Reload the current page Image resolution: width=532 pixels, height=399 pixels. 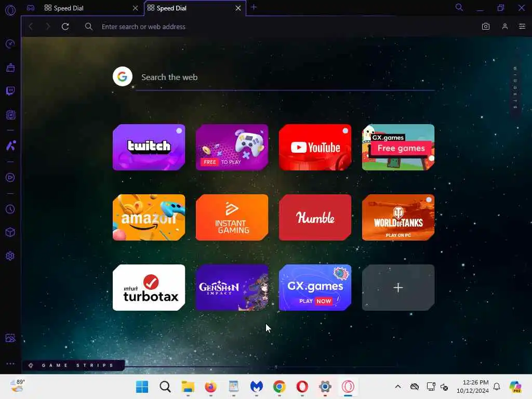65,26
